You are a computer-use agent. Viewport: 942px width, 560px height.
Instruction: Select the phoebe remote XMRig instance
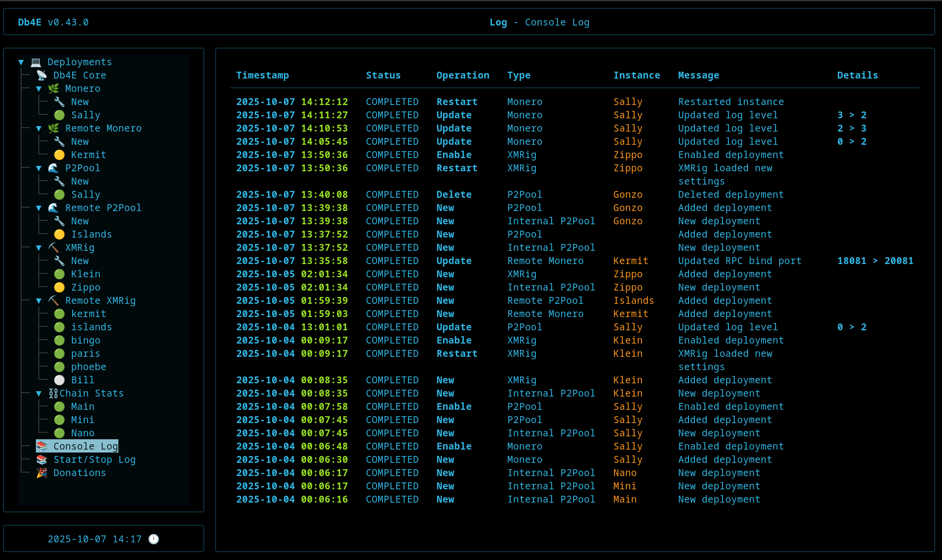(88, 367)
